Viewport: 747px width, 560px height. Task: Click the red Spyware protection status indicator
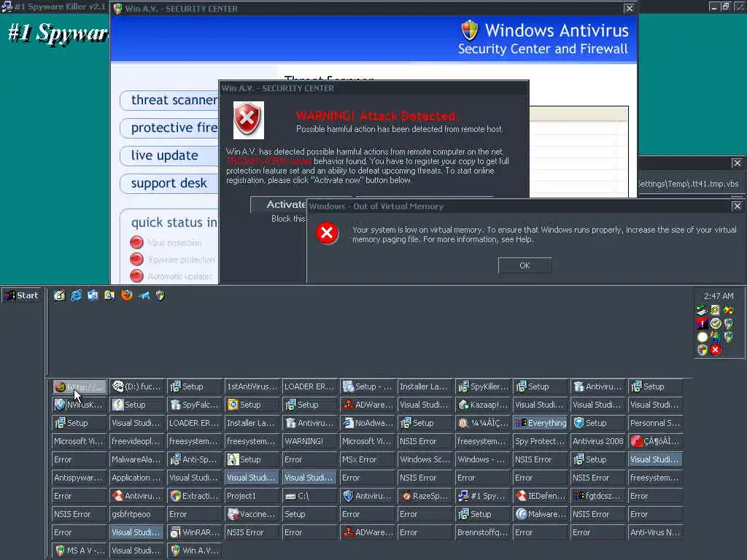click(136, 259)
